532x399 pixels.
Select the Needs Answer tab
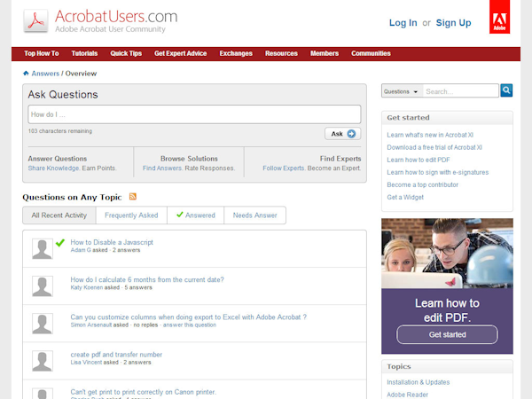click(x=254, y=215)
